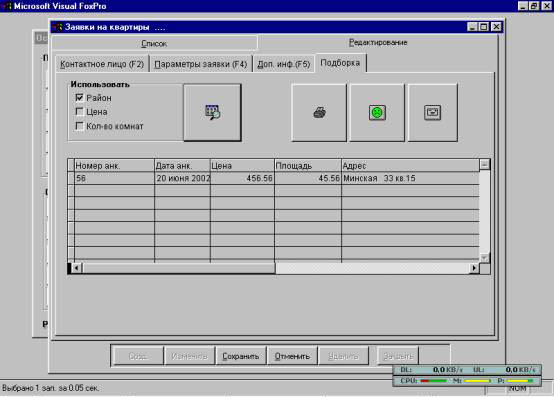Select the cell with number 56
This screenshot has height=397, width=554.
(x=114, y=178)
